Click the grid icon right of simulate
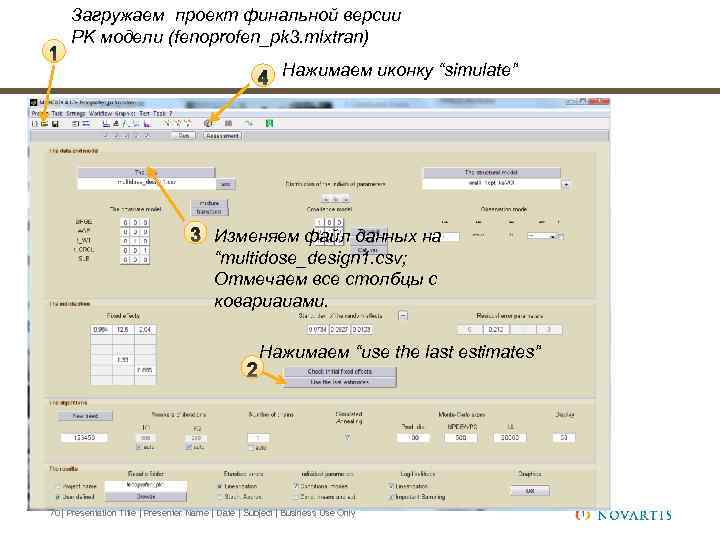This screenshot has height=540, width=720. pos(228,123)
